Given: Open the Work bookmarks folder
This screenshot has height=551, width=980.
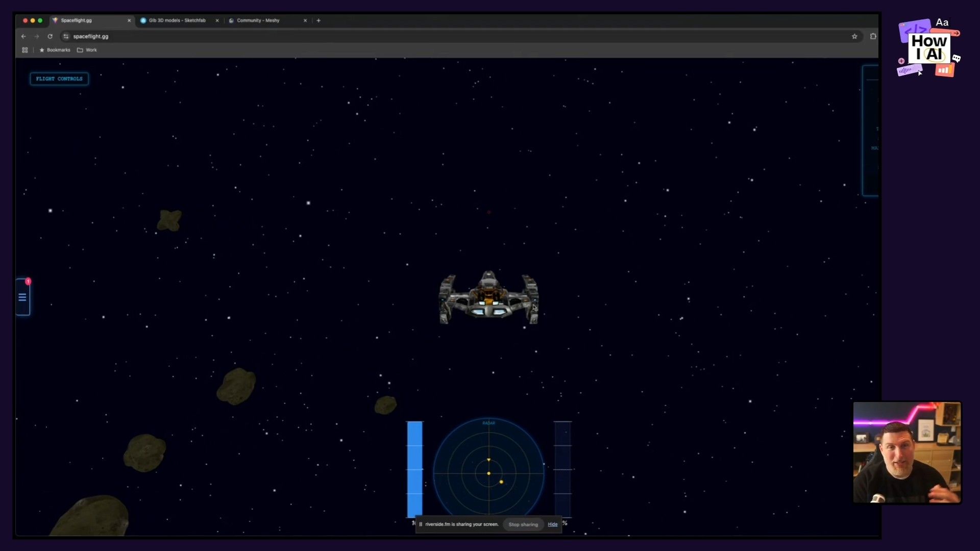Looking at the screenshot, I should tap(87, 50).
